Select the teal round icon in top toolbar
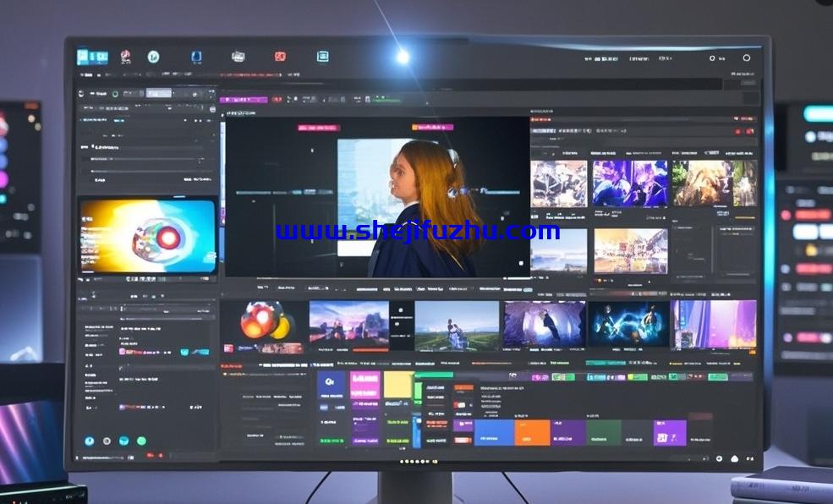Screen dimensions: 833x504 pos(153,57)
